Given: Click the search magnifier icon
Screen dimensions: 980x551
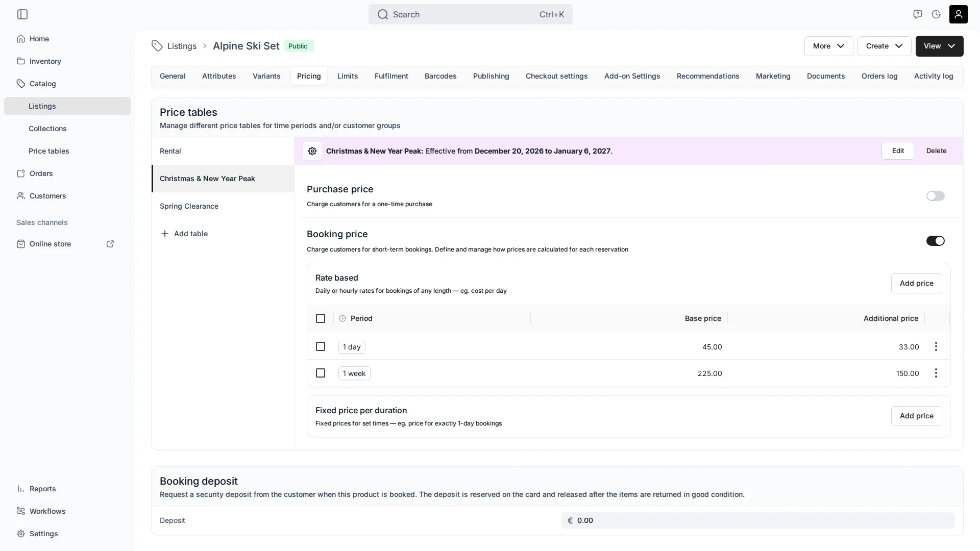Looking at the screenshot, I should 383,14.
